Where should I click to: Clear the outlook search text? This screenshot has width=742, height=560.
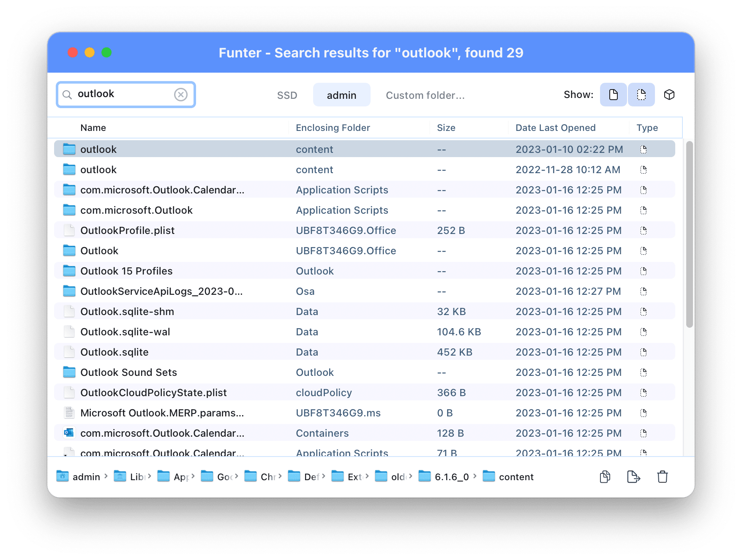(181, 95)
